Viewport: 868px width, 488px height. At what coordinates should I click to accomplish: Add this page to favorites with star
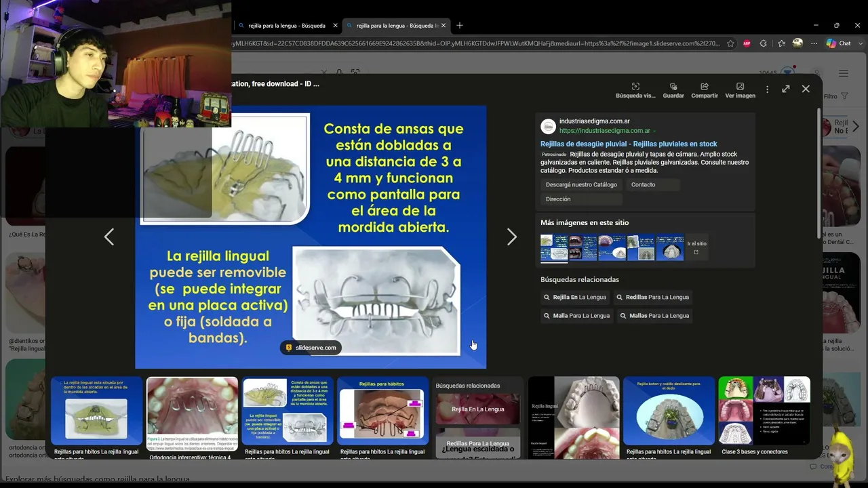coord(730,43)
